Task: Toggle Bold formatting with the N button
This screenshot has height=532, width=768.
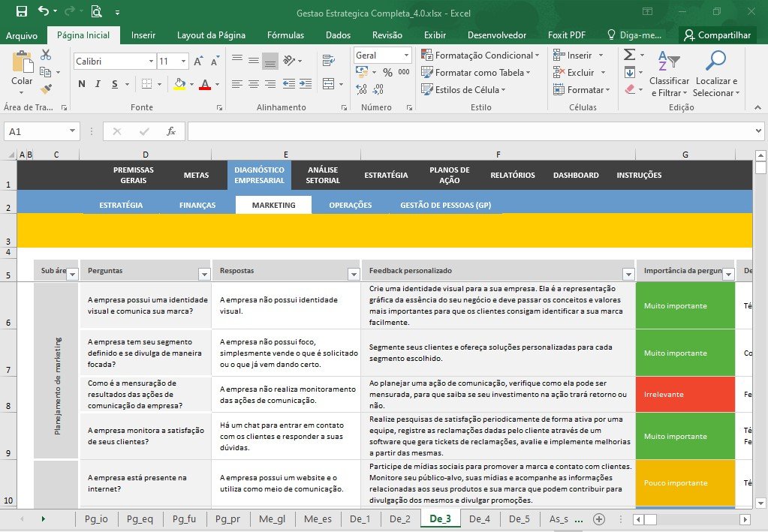Action: (x=82, y=84)
